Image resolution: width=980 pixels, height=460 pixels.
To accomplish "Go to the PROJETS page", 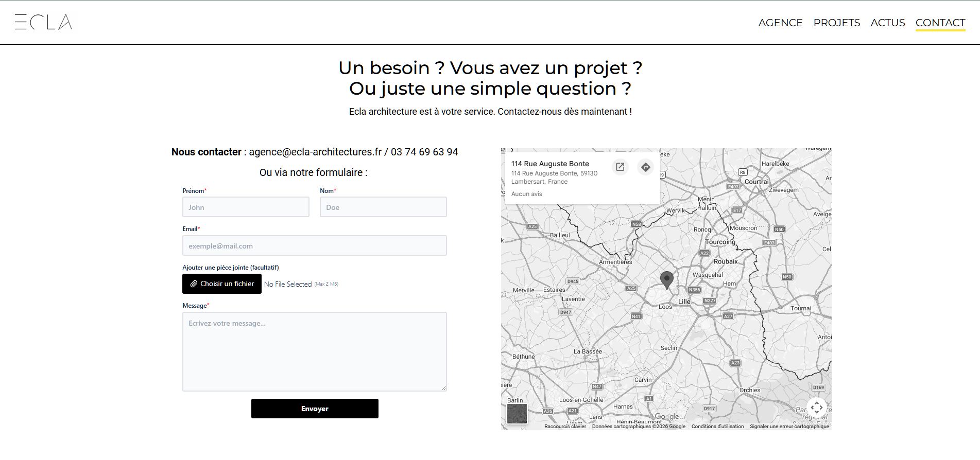I will click(x=836, y=23).
